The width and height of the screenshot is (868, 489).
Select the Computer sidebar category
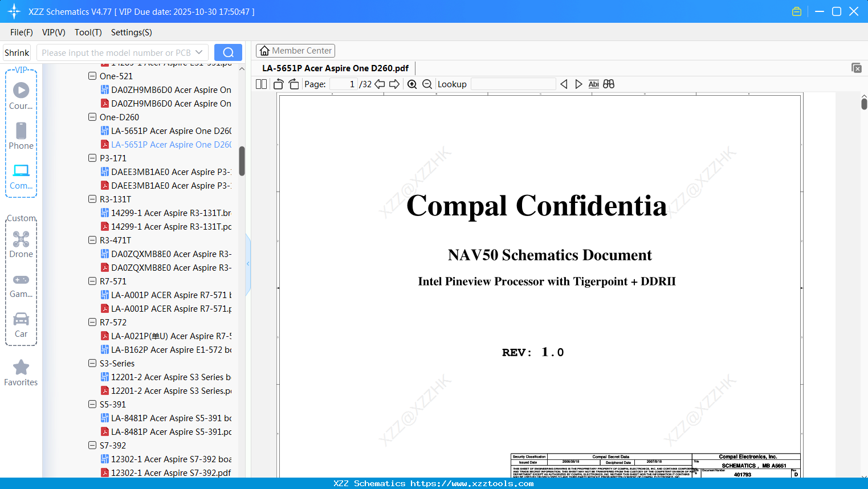pyautogui.click(x=21, y=176)
